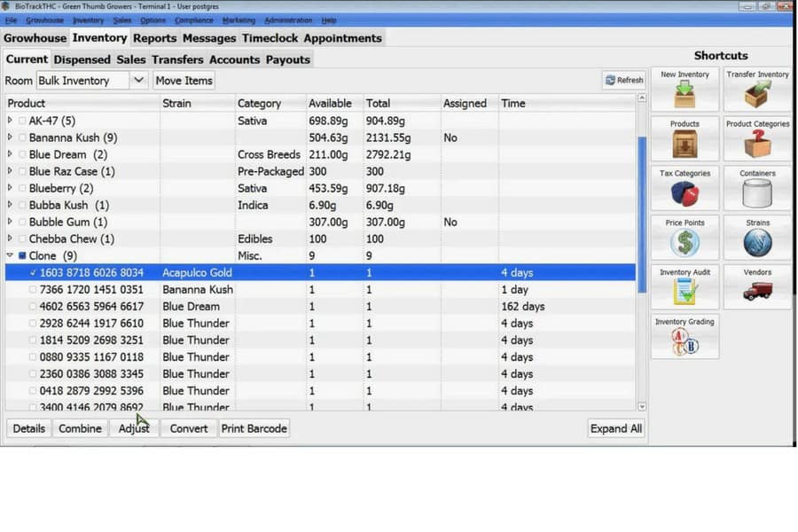Sort by the Available column header

(334, 104)
